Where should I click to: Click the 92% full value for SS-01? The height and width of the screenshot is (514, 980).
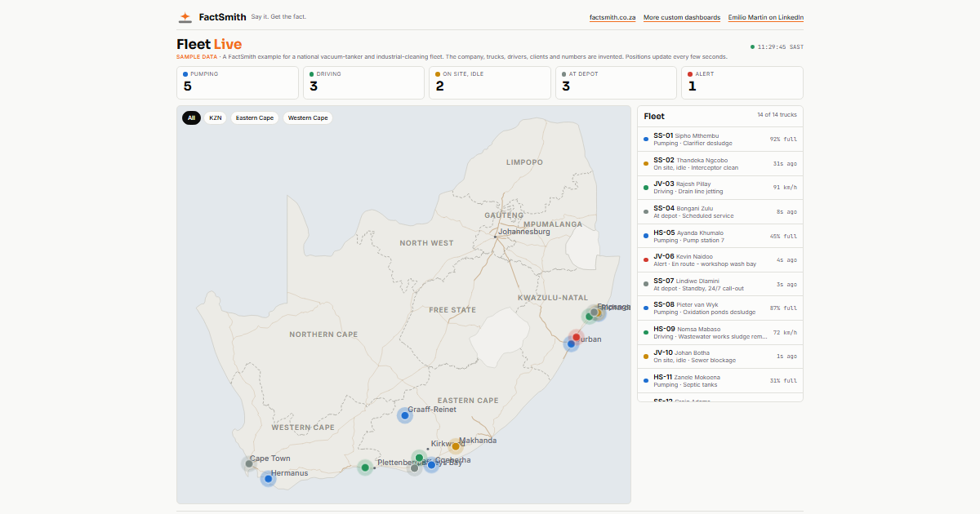coord(783,140)
